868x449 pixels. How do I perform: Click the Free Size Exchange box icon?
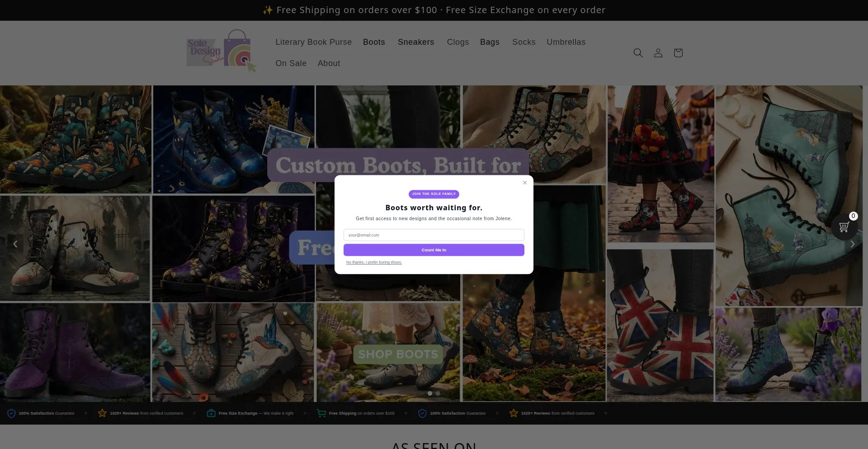click(211, 413)
